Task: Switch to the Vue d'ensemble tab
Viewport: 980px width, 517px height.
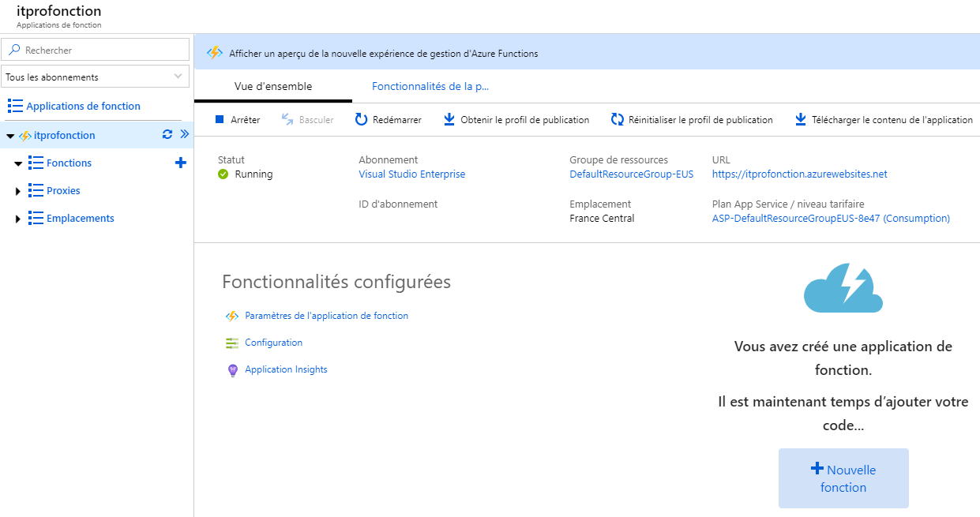Action: (x=273, y=86)
